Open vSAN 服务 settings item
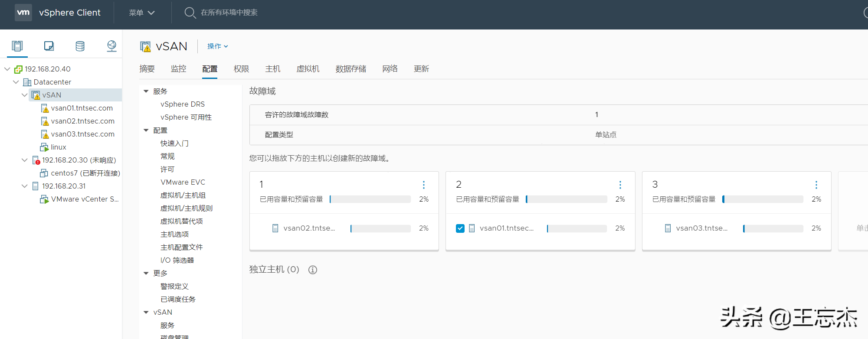This screenshot has height=339, width=868. click(x=167, y=325)
